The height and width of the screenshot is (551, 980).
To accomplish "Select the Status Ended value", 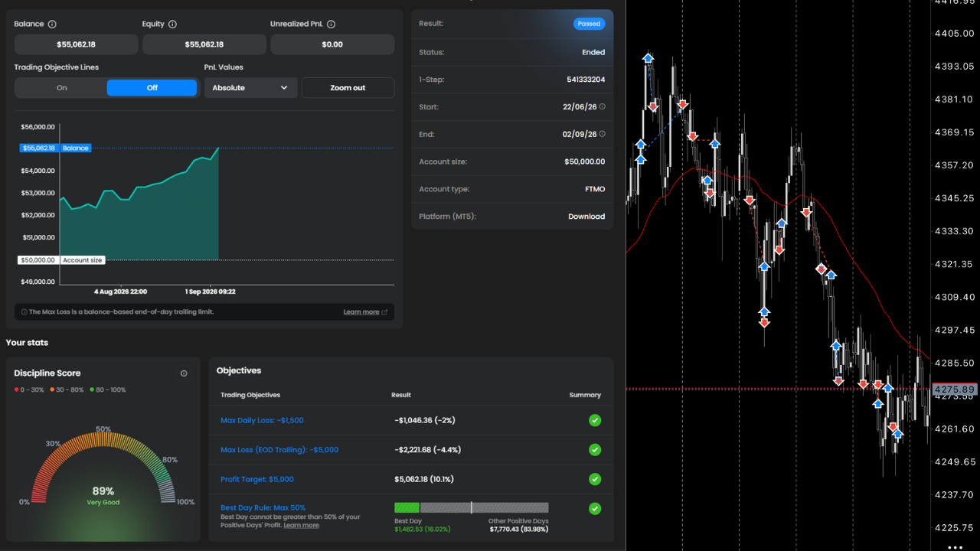I will point(593,52).
